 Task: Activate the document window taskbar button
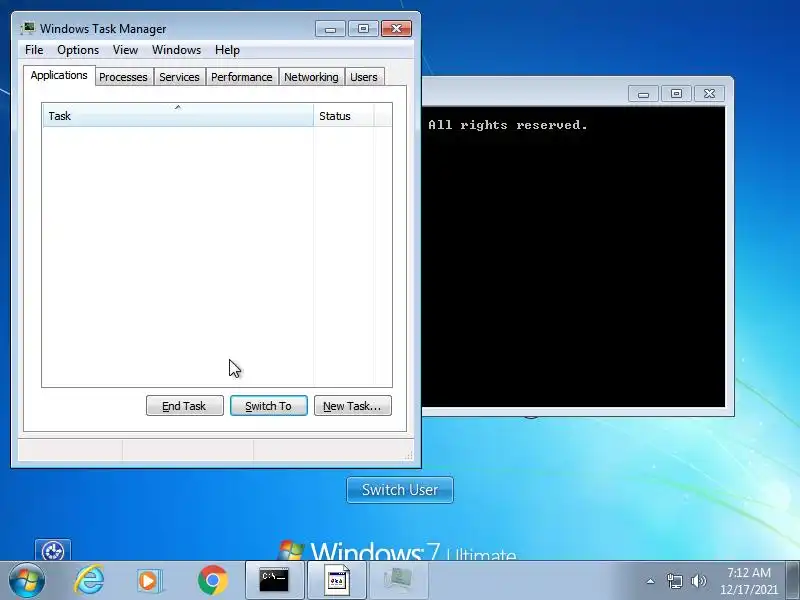point(337,580)
